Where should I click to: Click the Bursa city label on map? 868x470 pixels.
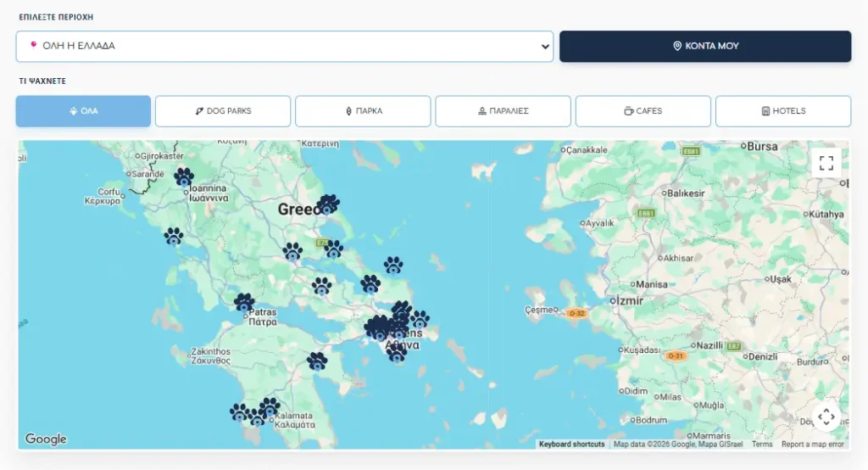tap(762, 147)
